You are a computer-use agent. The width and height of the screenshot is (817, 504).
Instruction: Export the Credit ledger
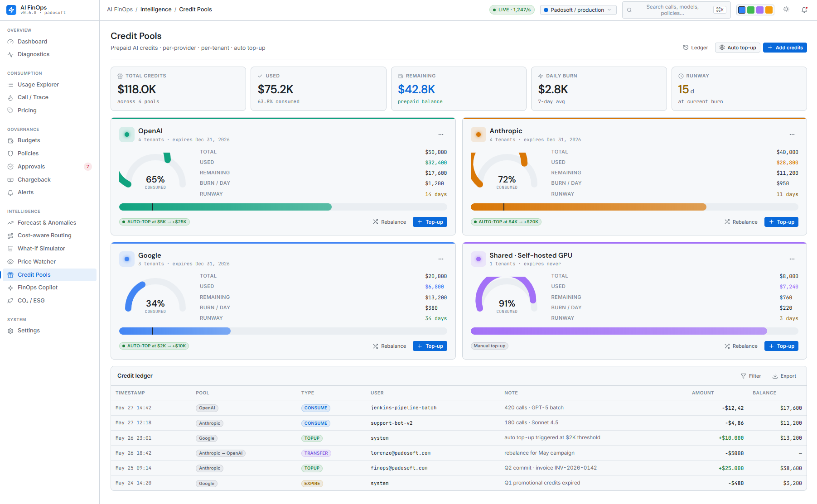[784, 376]
